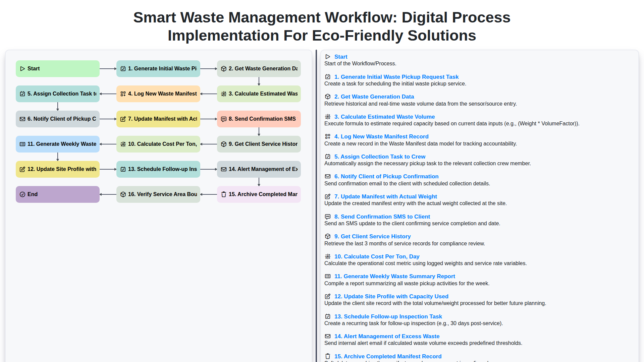
Task: Click the envelope icon on node 6 Notify Client
Action: [x=22, y=119]
